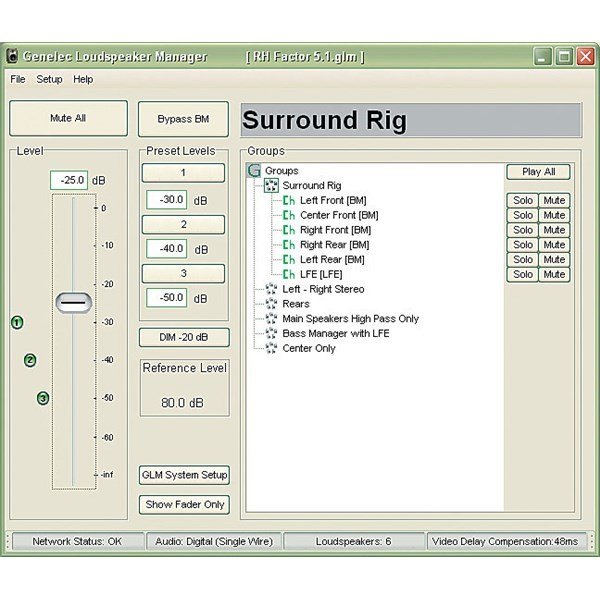Apply preset level 2
Image resolution: width=600 pixels, height=600 pixels.
pyautogui.click(x=183, y=224)
